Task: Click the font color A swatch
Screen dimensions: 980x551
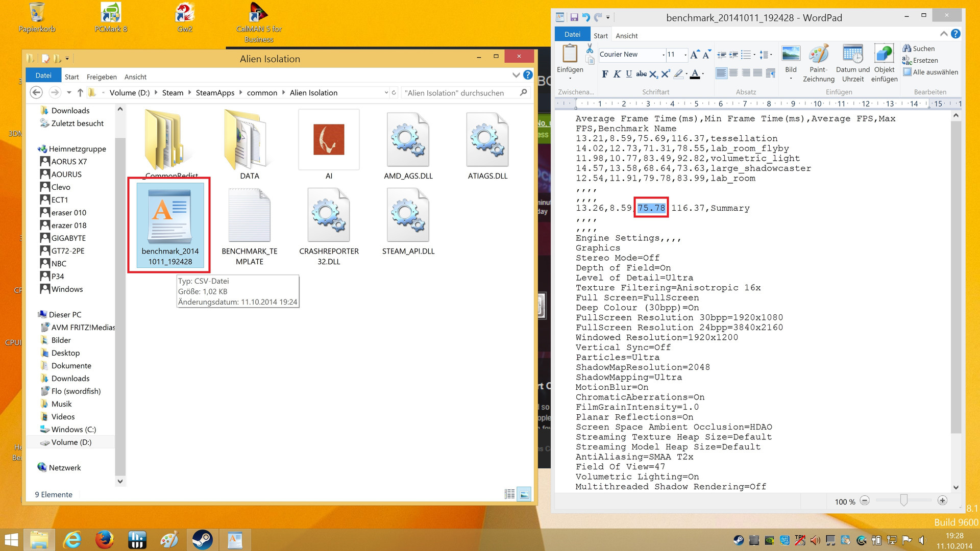Action: (x=695, y=74)
